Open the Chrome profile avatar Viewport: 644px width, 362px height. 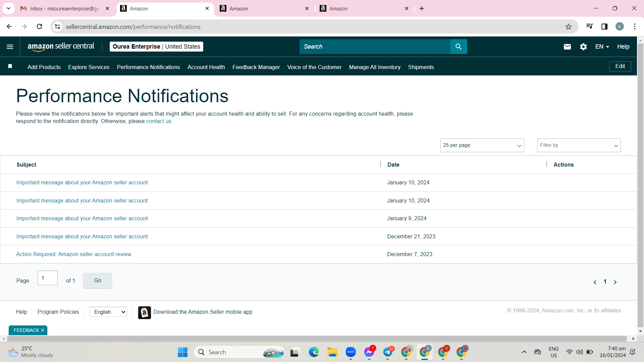click(x=620, y=26)
